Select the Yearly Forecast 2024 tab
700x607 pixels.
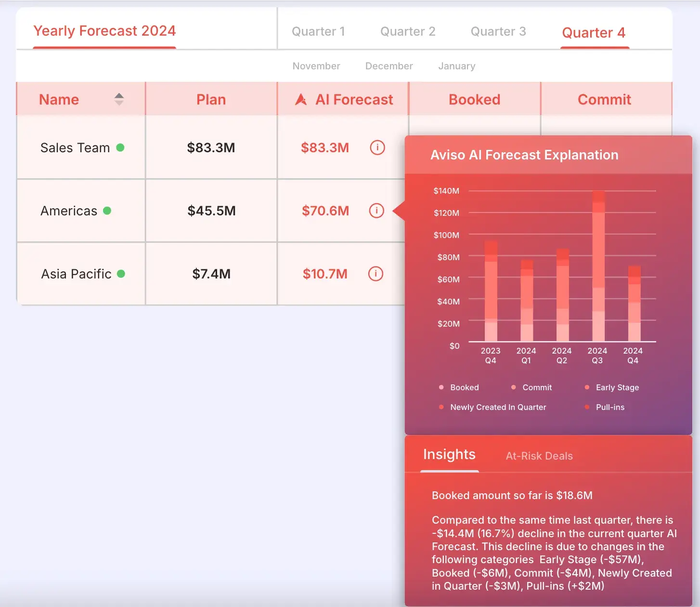tap(104, 31)
